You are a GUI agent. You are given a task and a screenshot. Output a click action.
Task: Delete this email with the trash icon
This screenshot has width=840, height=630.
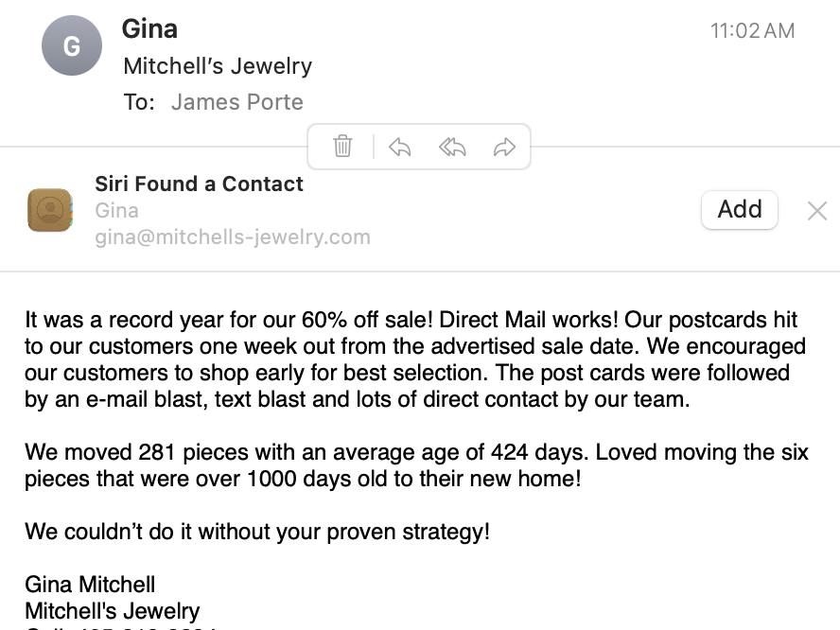[x=342, y=147]
